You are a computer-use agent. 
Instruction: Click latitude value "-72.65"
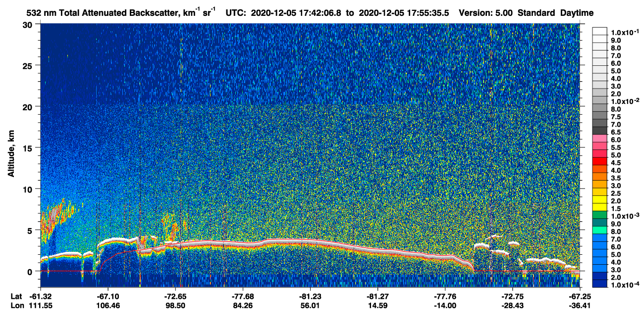coord(176,296)
